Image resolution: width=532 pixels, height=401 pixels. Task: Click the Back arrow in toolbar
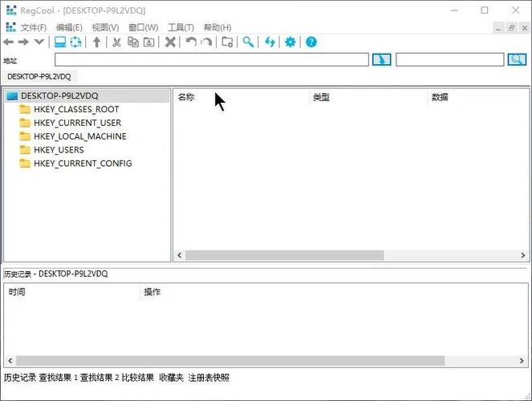click(8, 42)
